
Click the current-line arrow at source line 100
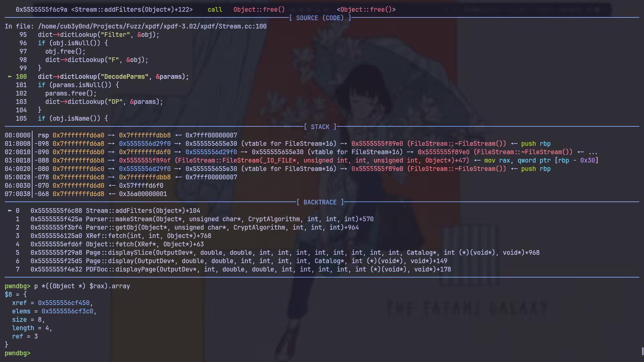pos(10,77)
